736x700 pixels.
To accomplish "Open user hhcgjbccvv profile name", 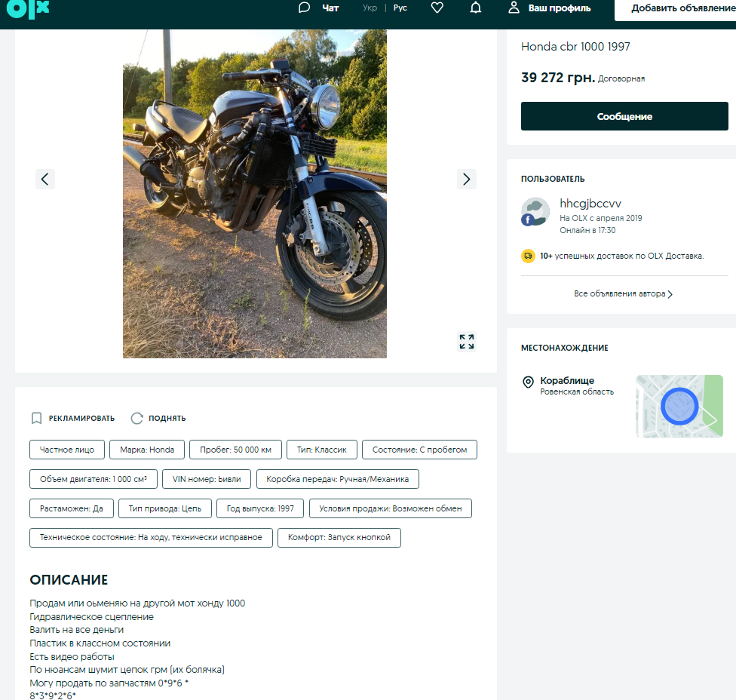I will click(590, 204).
